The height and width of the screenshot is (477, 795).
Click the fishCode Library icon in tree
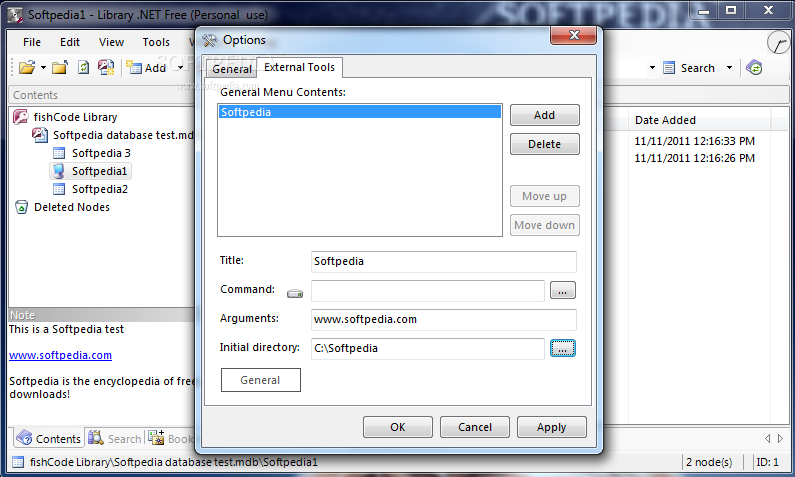[x=20, y=117]
